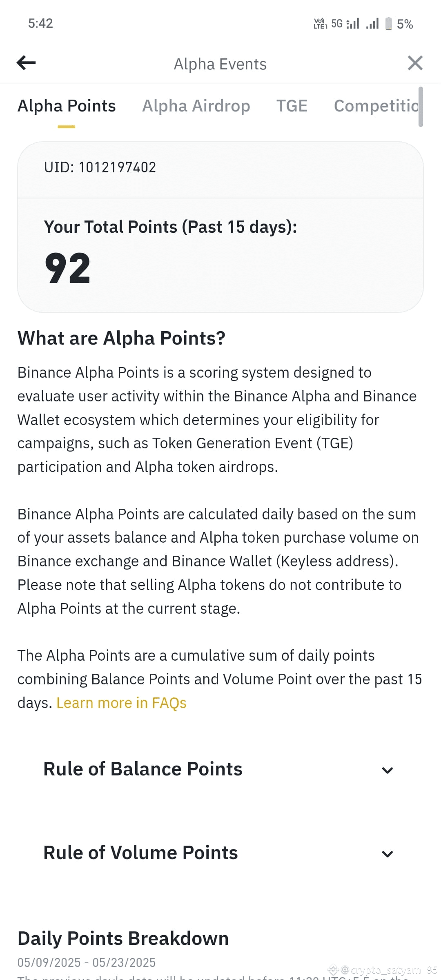Tap the Daily Points Breakdown heading

(x=123, y=938)
